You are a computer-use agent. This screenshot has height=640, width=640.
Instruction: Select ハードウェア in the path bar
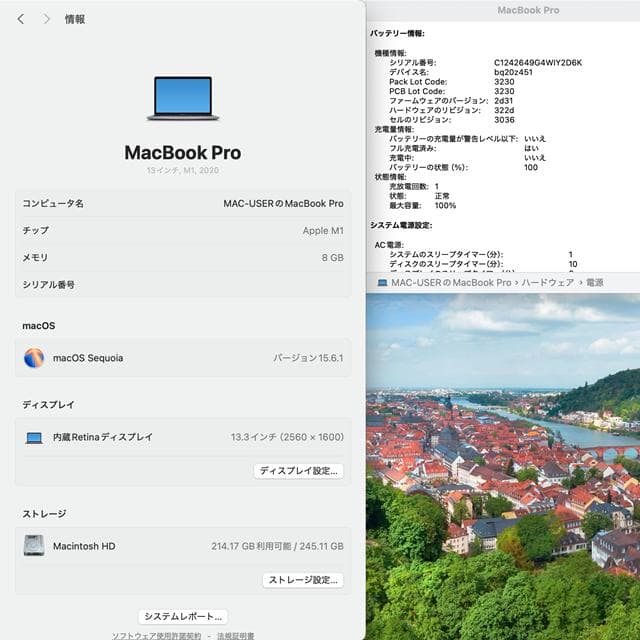coord(548,282)
